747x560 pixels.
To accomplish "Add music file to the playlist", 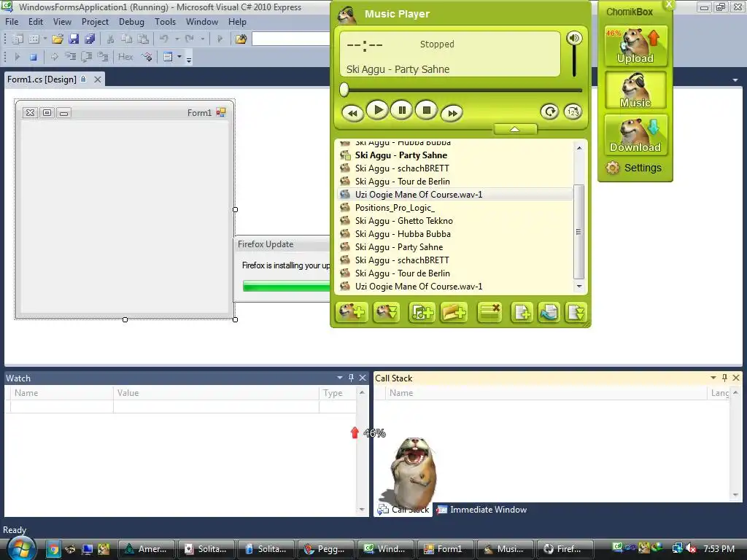I will coord(422,312).
